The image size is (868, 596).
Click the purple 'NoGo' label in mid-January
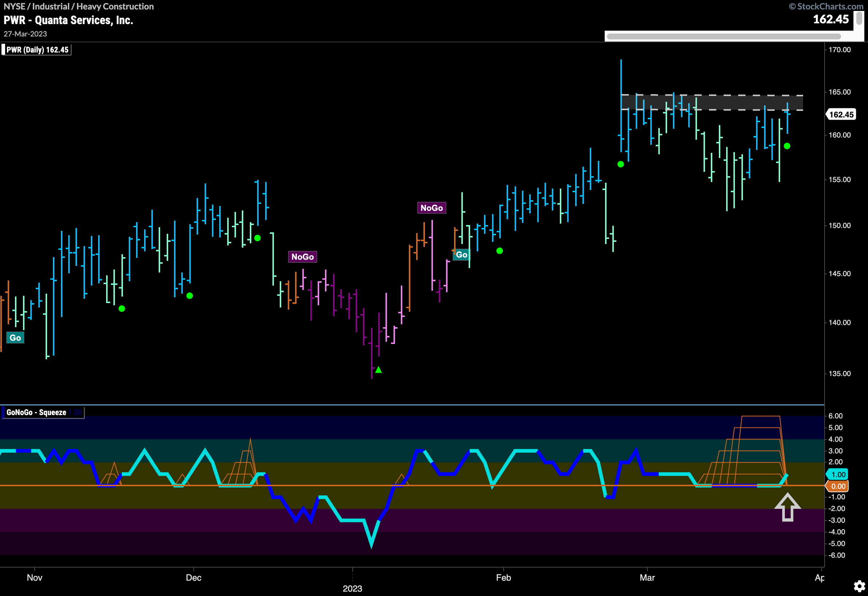point(431,208)
